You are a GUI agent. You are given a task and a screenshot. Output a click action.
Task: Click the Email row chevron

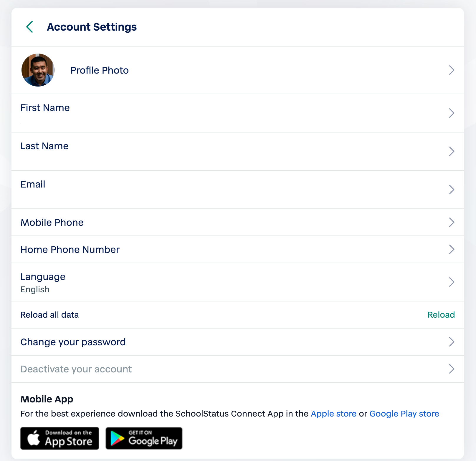452,190
